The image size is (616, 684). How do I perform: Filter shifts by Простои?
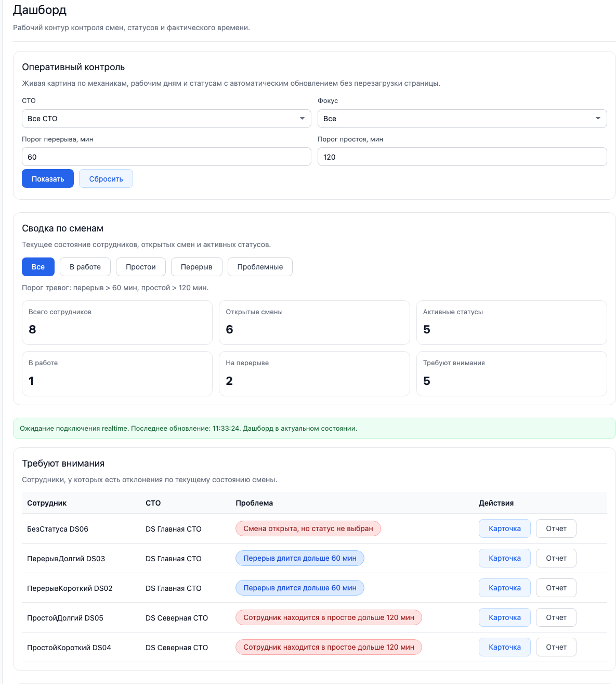click(x=140, y=267)
